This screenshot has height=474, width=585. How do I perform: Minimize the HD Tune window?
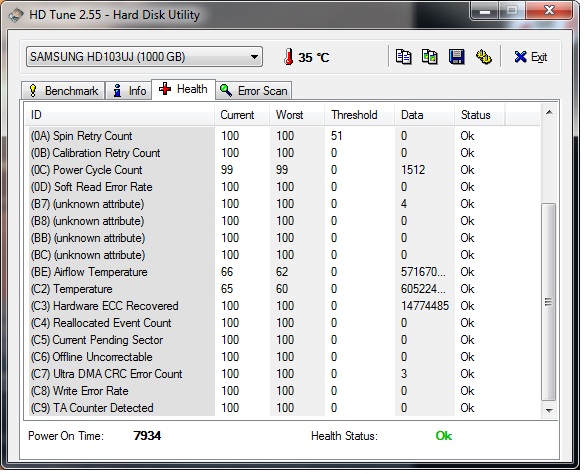pos(485,11)
